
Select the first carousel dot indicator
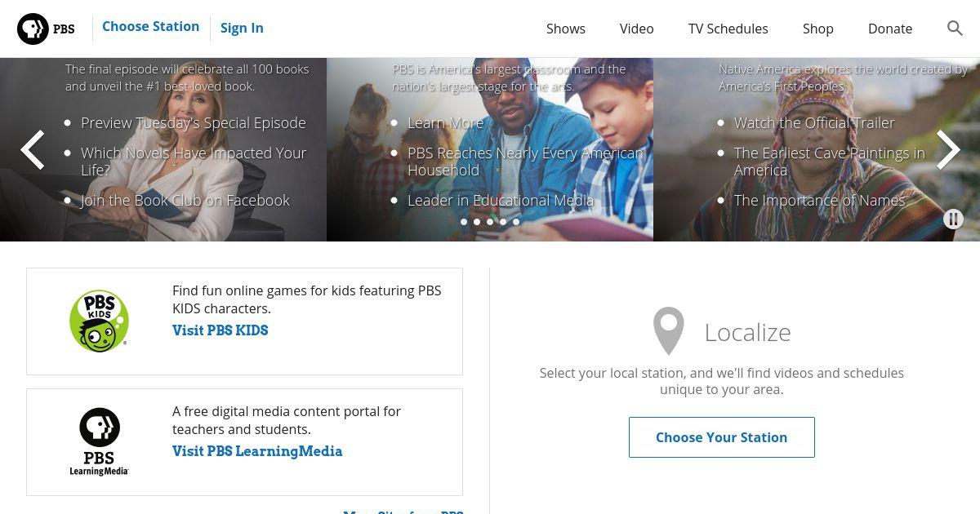pos(464,222)
